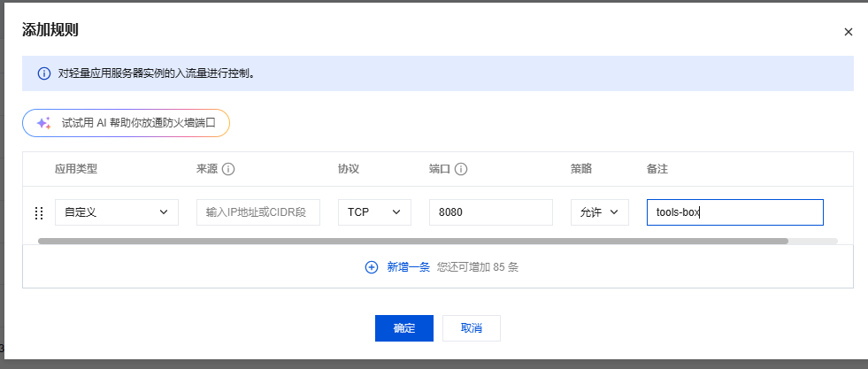Click the port field containing 8080
The height and width of the screenshot is (369, 868).
click(x=490, y=212)
